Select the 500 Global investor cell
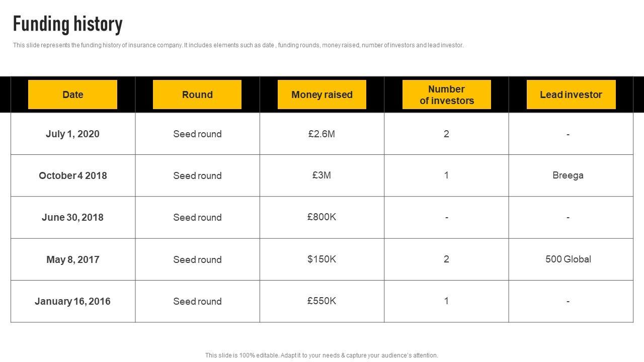Screen dimensions: 644x362 [568, 259]
